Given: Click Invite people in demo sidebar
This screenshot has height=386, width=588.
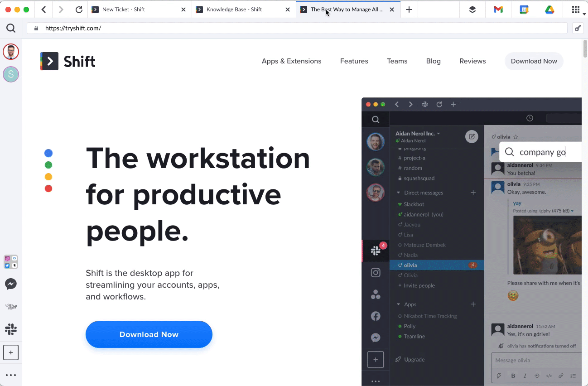Looking at the screenshot, I should click(416, 285).
